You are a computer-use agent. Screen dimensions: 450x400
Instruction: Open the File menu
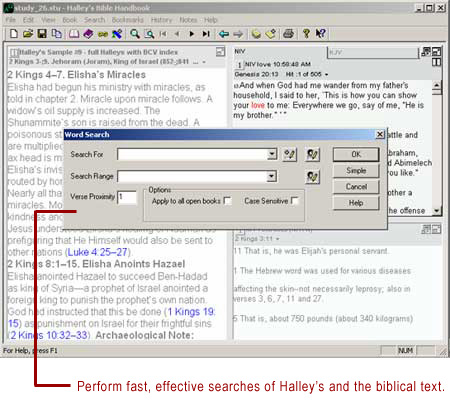pos(10,20)
